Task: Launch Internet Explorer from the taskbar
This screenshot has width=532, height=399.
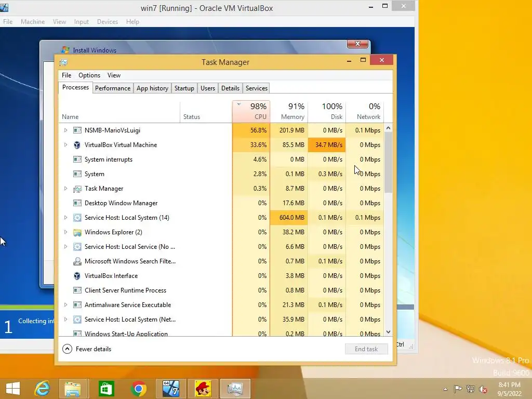Action: click(42, 389)
